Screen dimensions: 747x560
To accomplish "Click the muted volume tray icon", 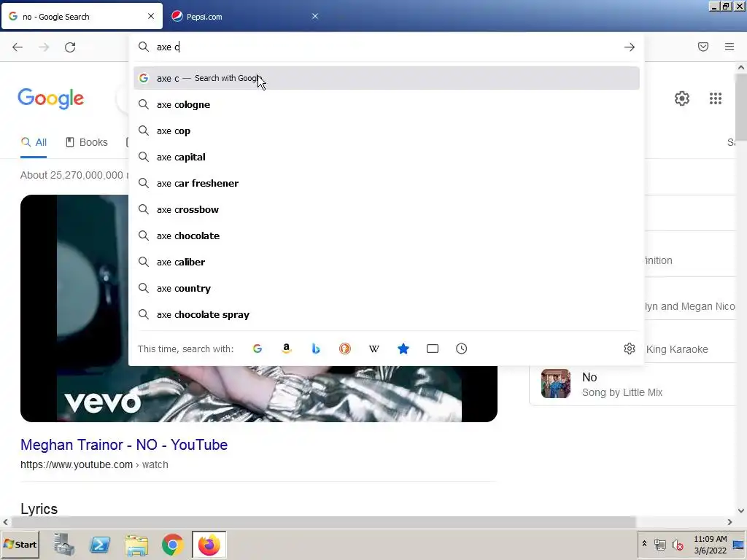I will 677,545.
